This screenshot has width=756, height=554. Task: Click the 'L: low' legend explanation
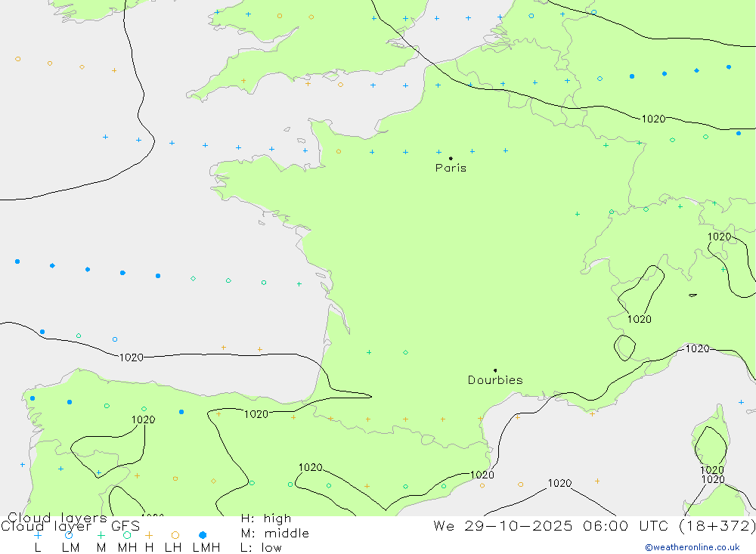(x=261, y=548)
